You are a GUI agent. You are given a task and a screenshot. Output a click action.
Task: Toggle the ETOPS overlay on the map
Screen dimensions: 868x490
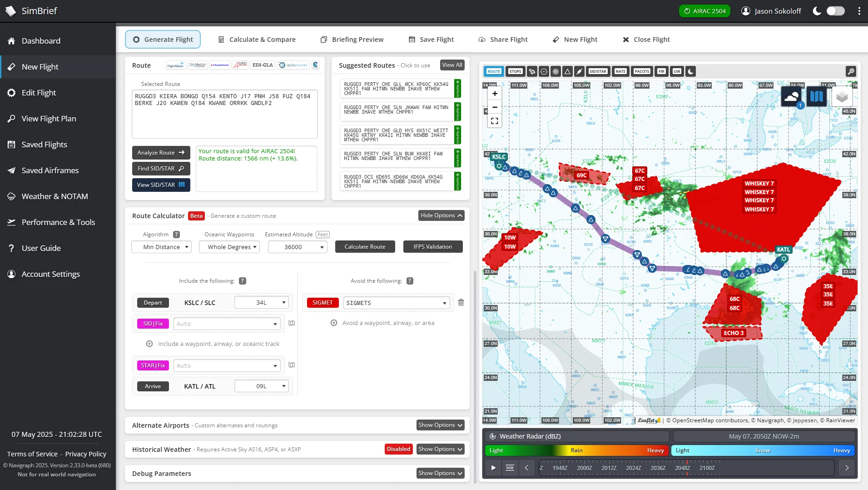(515, 71)
